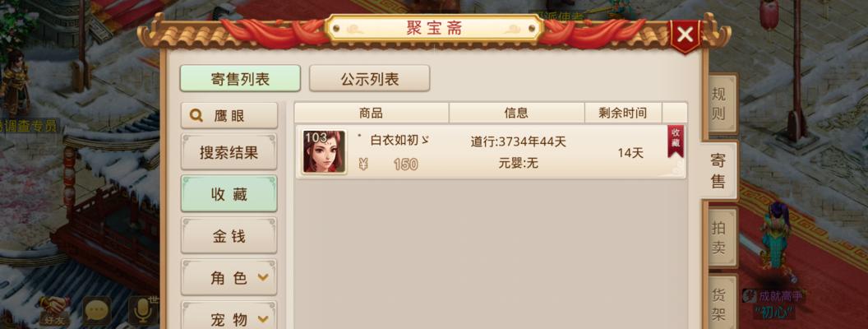Image resolution: width=868 pixels, height=329 pixels.
Task: Select the 收藏 category button
Action: click(229, 194)
